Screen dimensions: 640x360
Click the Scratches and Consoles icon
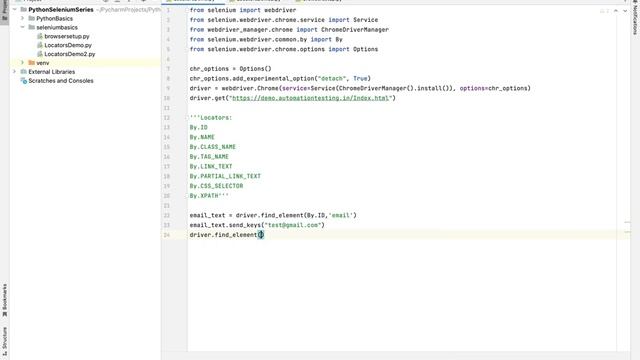[x=24, y=81]
